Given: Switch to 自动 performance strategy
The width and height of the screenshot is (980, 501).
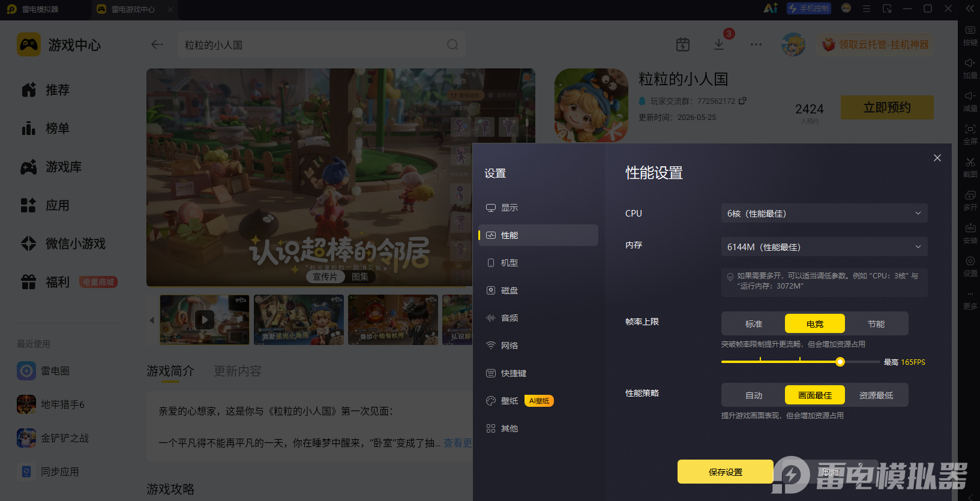Looking at the screenshot, I should [x=754, y=395].
